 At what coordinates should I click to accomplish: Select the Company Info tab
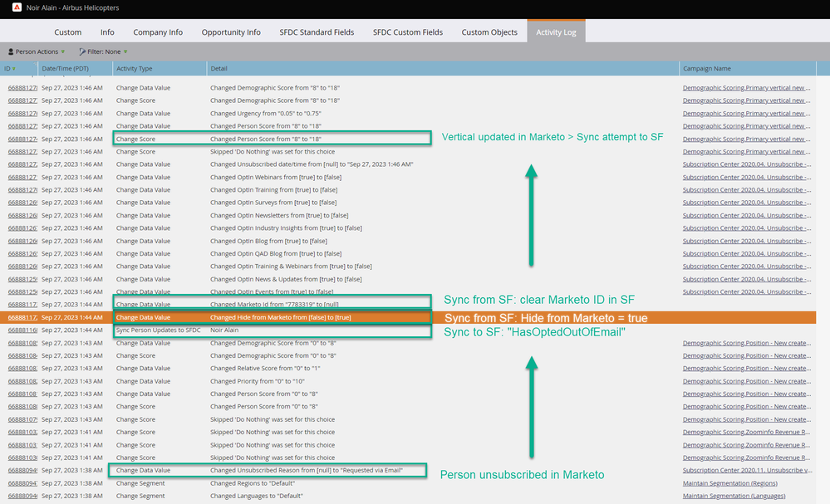coord(158,32)
